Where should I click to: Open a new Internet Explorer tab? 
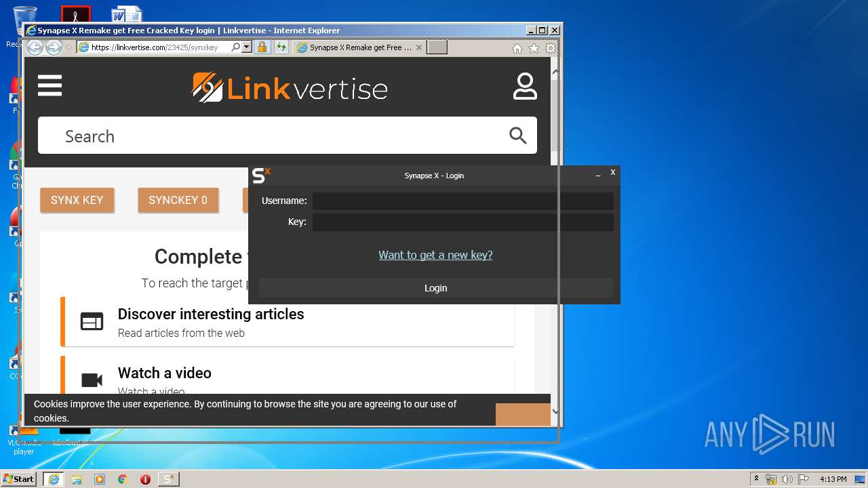pyautogui.click(x=437, y=47)
